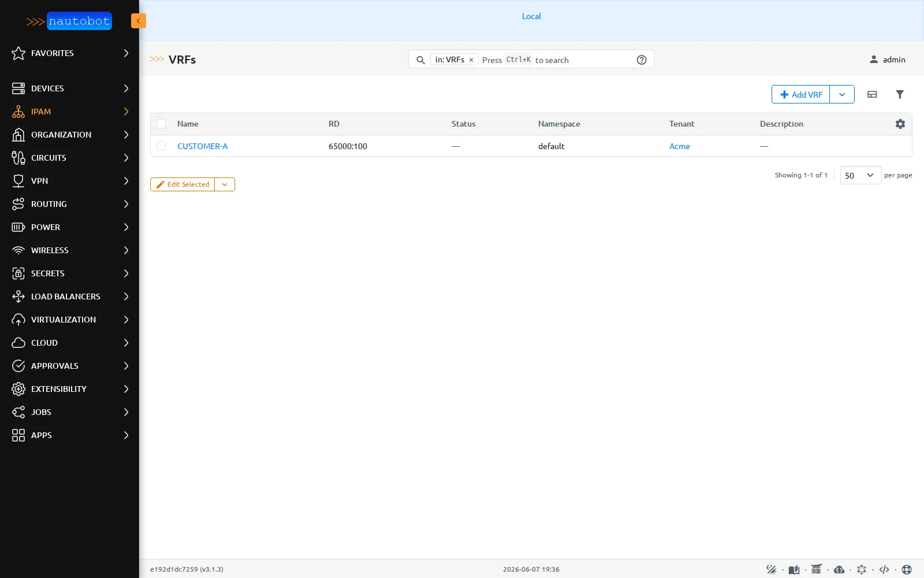The width and height of the screenshot is (924, 578).
Task: Open the REST API cloud footer icon
Action: click(839, 569)
